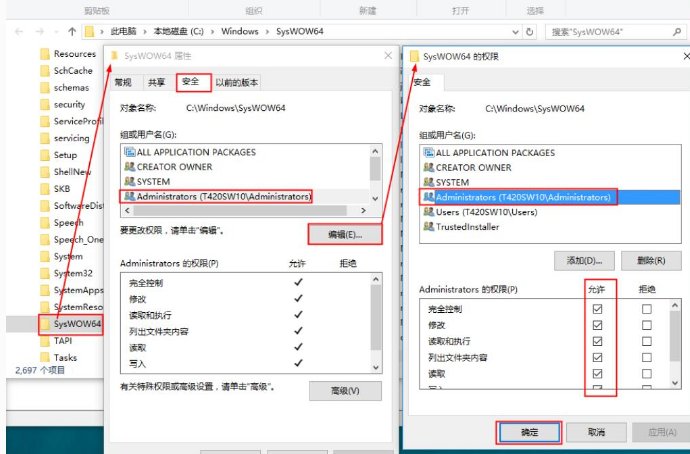Image resolution: width=690 pixels, height=454 pixels.
Task: Toggle allow 列出文件夹内容 checkbox
Action: (x=597, y=357)
